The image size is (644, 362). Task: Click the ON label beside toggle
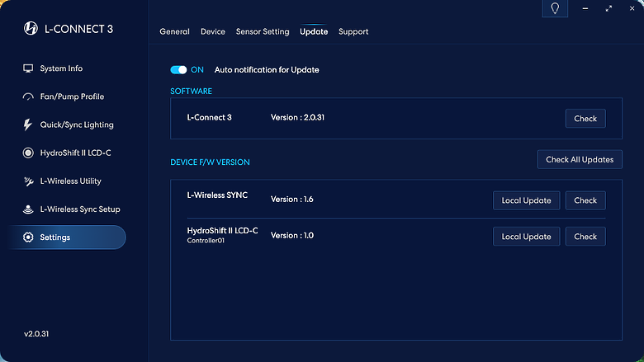(197, 70)
